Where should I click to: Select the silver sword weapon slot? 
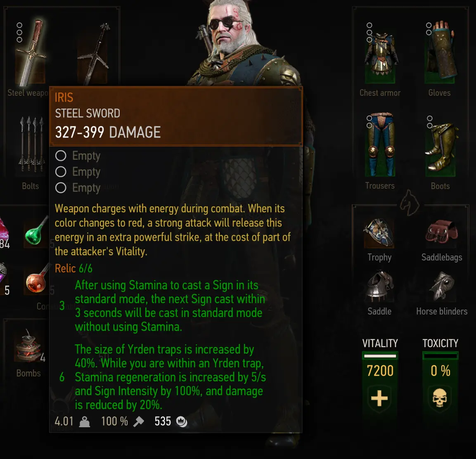(x=92, y=54)
